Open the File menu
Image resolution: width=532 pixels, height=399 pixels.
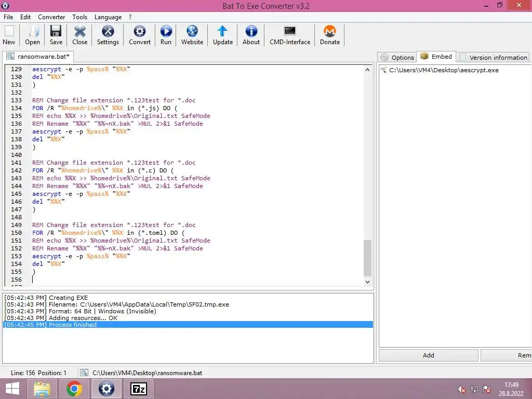[x=8, y=17]
